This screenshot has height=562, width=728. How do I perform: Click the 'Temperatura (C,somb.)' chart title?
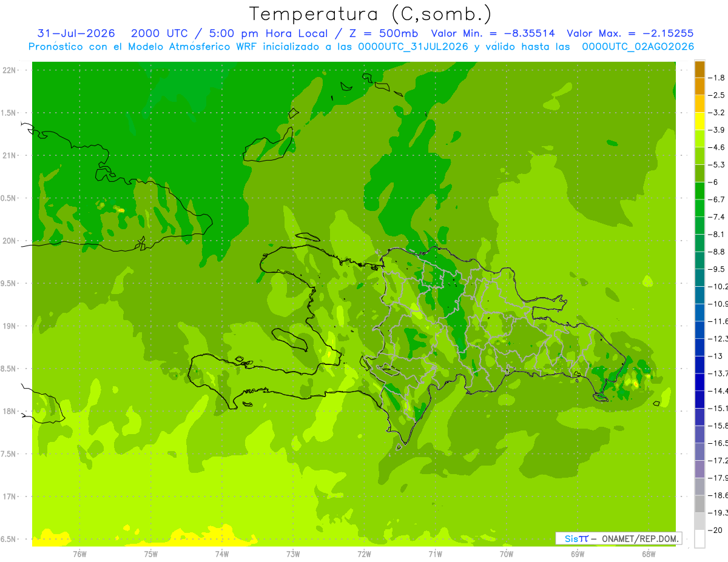pos(371,15)
